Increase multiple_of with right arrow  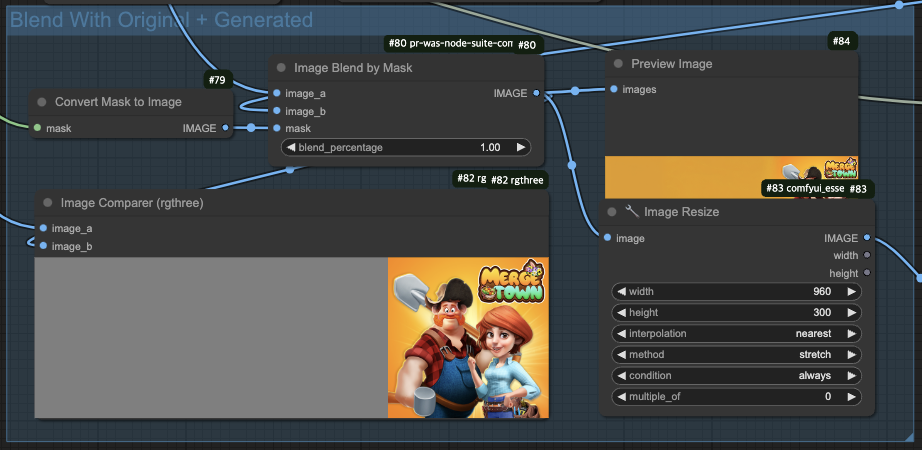(x=851, y=396)
